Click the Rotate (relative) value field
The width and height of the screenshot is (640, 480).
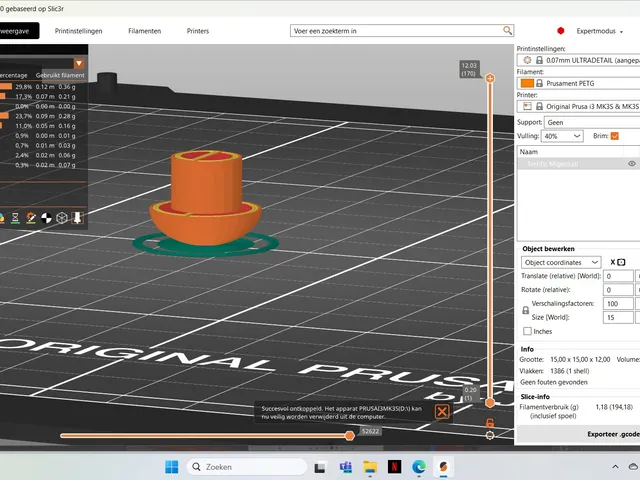click(618, 290)
